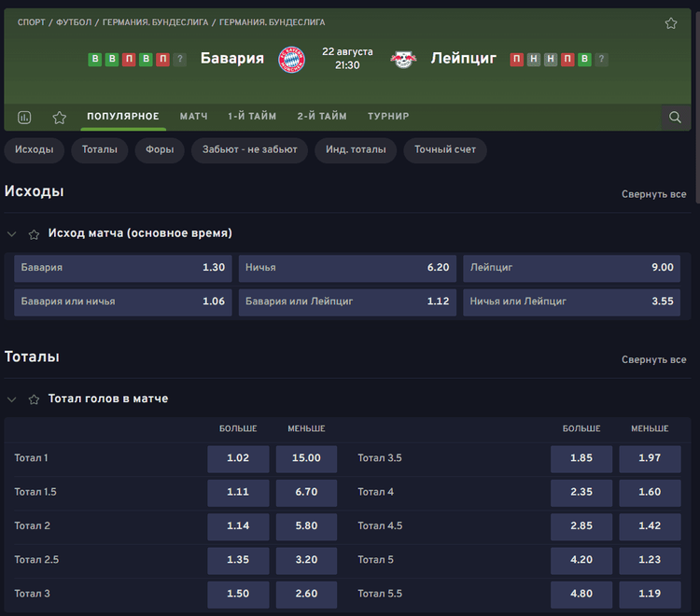Click the search magnifier icon
The height and width of the screenshot is (616, 700).
point(675,118)
